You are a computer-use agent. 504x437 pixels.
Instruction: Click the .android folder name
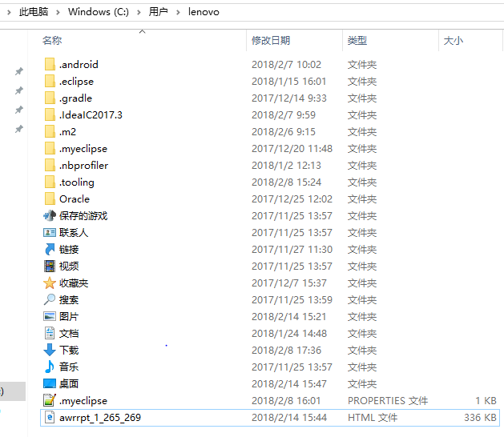tap(79, 64)
